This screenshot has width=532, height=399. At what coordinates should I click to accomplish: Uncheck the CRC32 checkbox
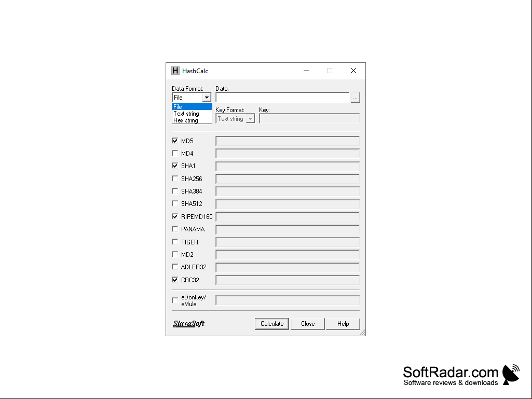pyautogui.click(x=175, y=280)
